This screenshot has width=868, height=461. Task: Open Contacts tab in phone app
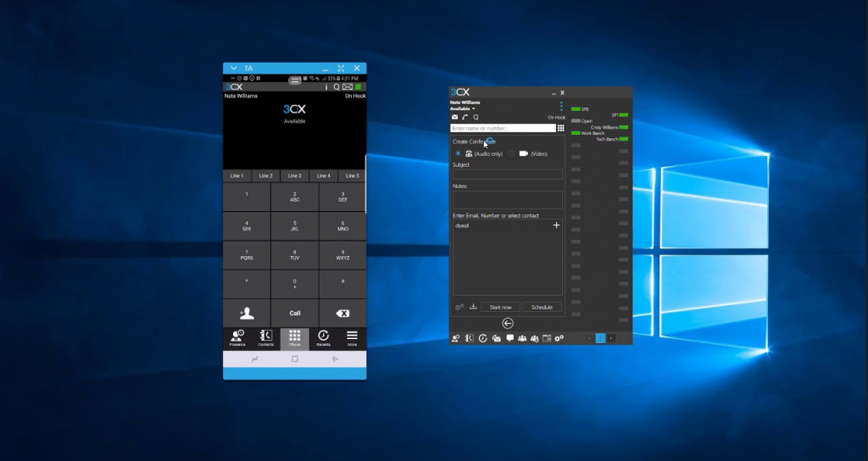[265, 338]
